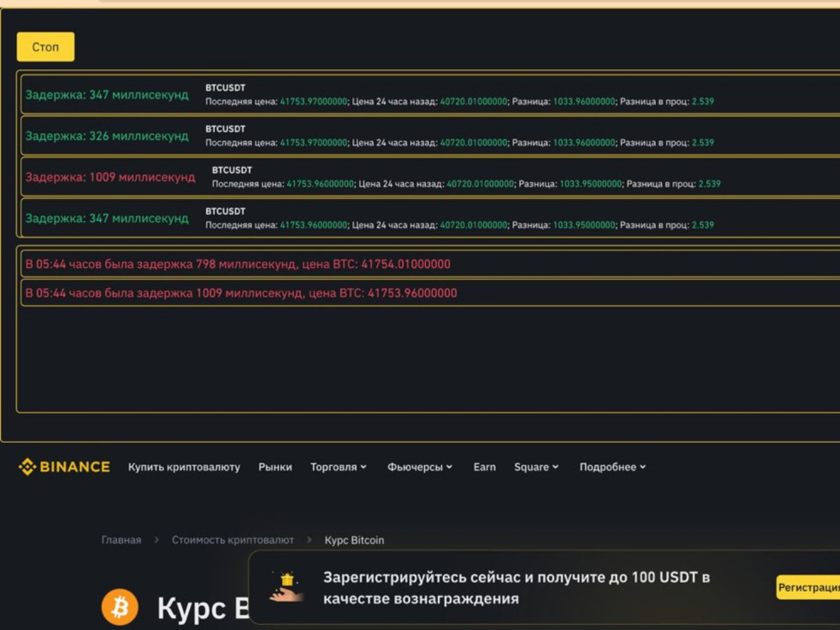Click the yellow Стоп button
Image resolution: width=840 pixels, height=630 pixels.
(x=45, y=46)
